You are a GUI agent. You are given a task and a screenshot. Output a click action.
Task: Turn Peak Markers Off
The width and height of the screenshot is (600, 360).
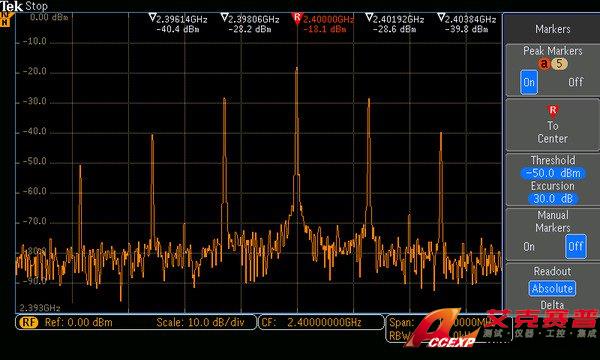pos(576,82)
